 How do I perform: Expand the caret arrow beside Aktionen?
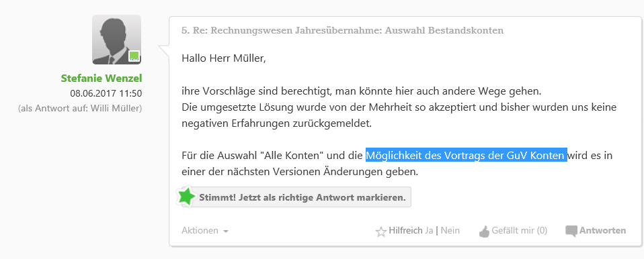click(x=225, y=231)
